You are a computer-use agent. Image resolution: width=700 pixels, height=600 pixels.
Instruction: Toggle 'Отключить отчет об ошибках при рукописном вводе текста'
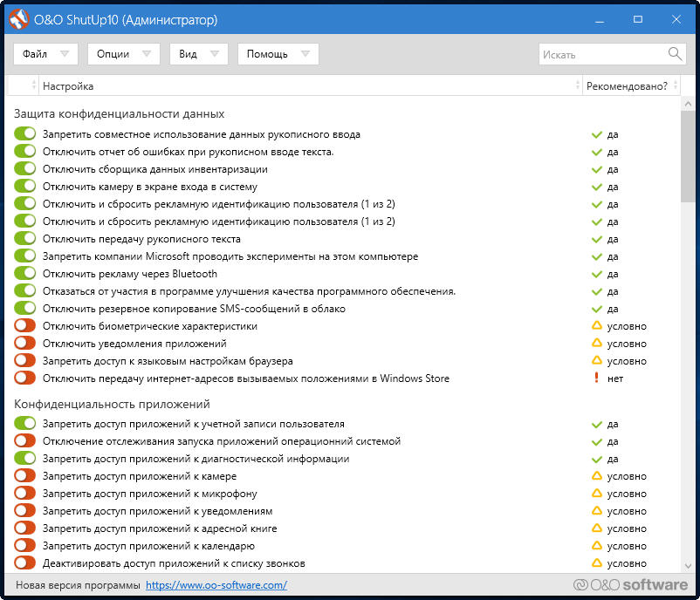coord(24,151)
